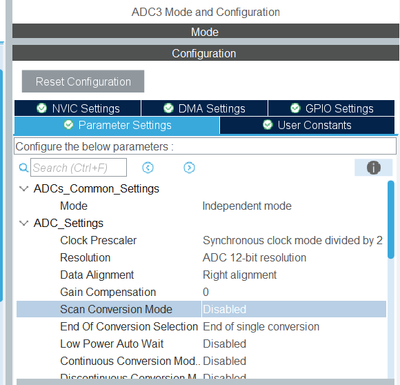Change the Clock Prescaler value
Viewport: 400px width, 385px height.
pos(292,240)
